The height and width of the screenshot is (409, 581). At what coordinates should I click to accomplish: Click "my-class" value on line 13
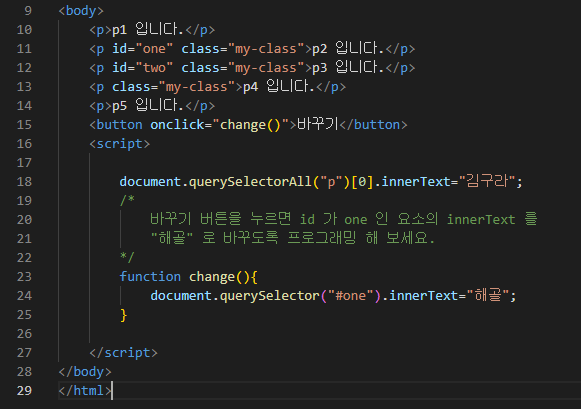point(197,87)
